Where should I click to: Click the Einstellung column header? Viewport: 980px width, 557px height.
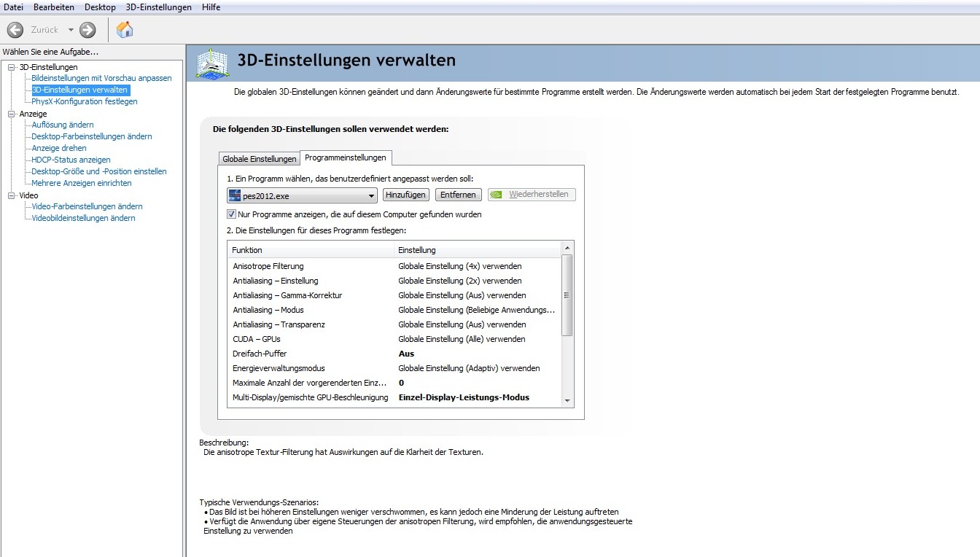coord(478,250)
